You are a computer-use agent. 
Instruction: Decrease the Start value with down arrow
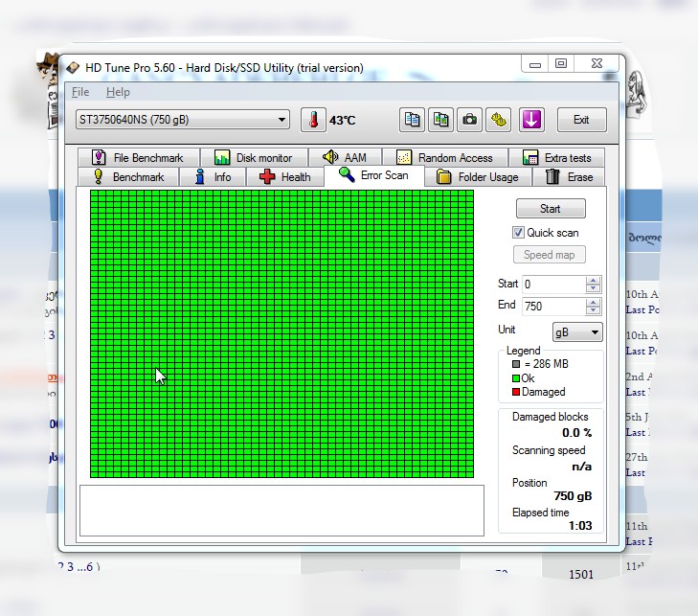[593, 288]
